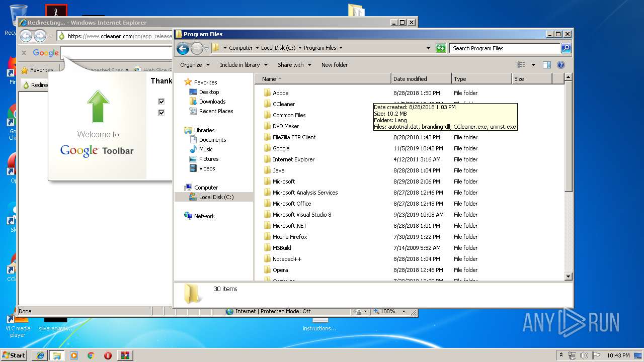Open Explorer help question mark icon
Image resolution: width=644 pixels, height=362 pixels.
click(x=561, y=65)
